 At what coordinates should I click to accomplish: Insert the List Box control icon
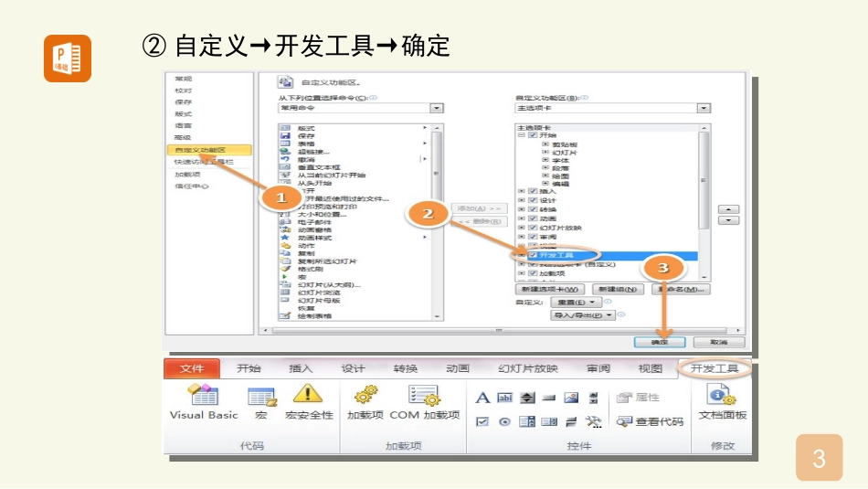[548, 421]
